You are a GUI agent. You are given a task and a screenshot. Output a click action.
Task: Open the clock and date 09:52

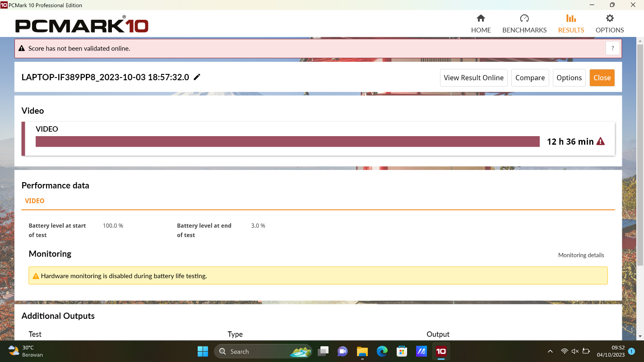[x=611, y=351]
